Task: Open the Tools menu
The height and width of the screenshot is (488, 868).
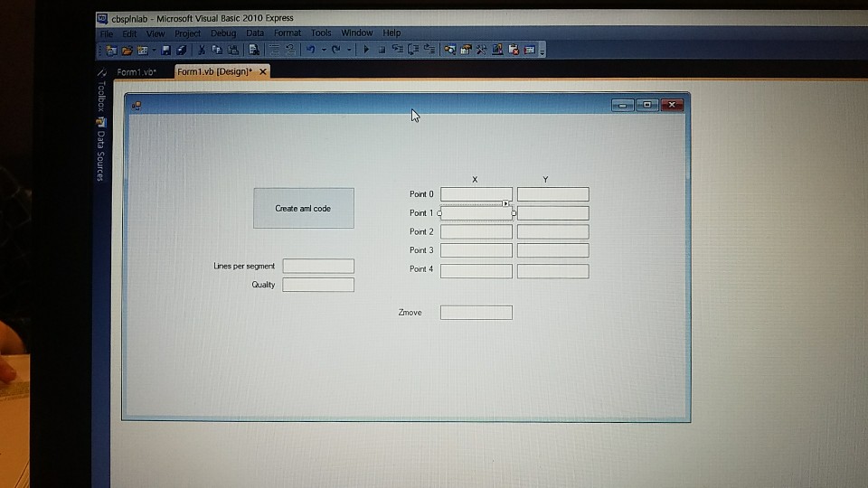Action: [321, 33]
